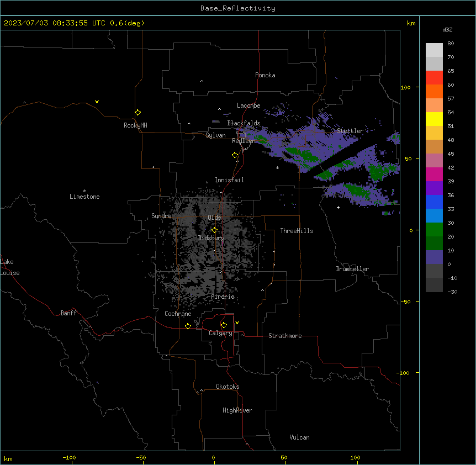Click the royal blue 33–36 dBZ legend swatch
476x465 pixels.
click(x=434, y=202)
